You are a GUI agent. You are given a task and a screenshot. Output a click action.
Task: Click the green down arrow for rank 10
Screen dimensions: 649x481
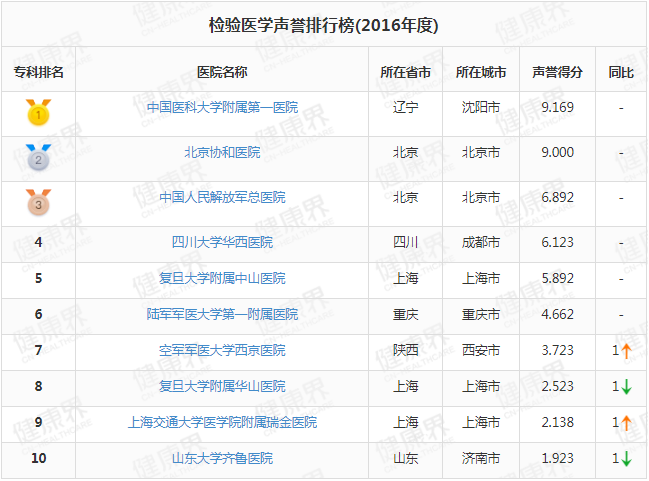pyautogui.click(x=626, y=458)
